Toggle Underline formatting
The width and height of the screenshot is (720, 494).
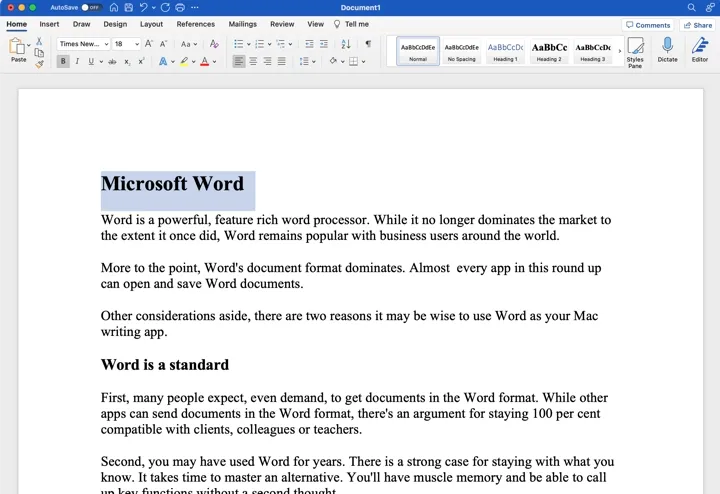(x=91, y=61)
